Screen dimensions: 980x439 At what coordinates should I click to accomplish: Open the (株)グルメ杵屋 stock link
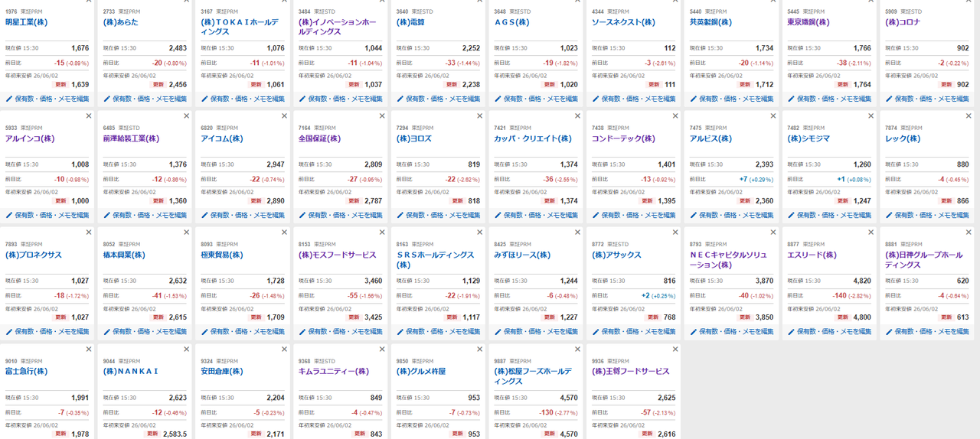point(421,371)
